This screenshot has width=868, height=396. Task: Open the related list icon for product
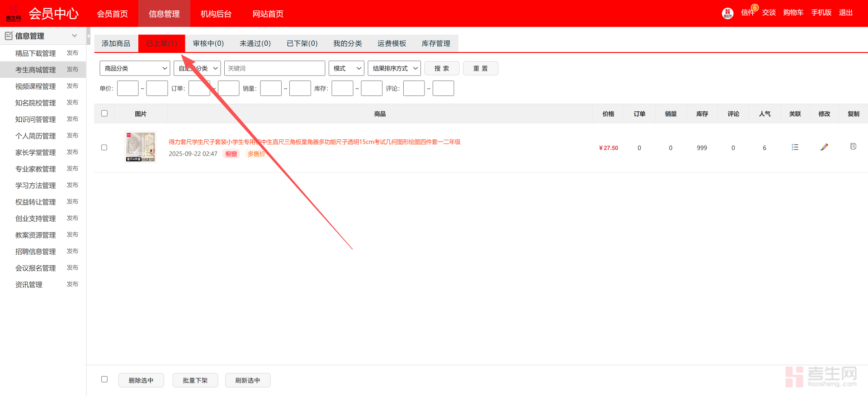tap(795, 147)
